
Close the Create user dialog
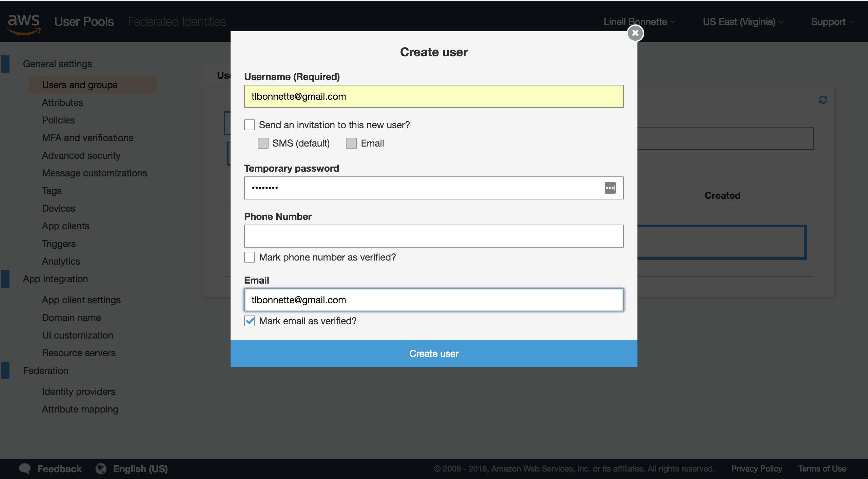(x=635, y=33)
